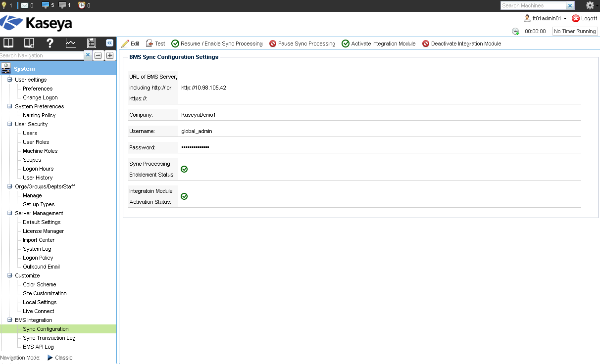Click Activate Integration Module
The width and height of the screenshot is (600, 364).
click(379, 44)
